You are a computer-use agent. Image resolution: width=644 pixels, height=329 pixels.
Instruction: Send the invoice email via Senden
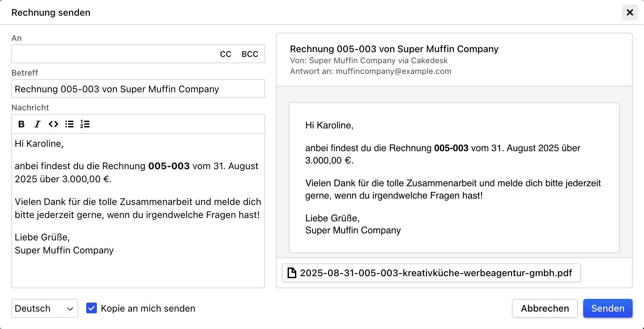[x=608, y=308]
